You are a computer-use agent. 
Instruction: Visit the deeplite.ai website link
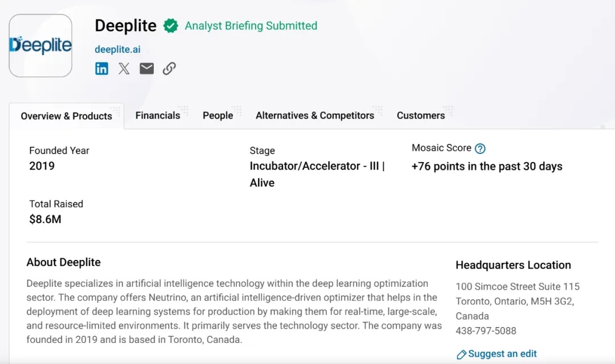click(x=117, y=49)
